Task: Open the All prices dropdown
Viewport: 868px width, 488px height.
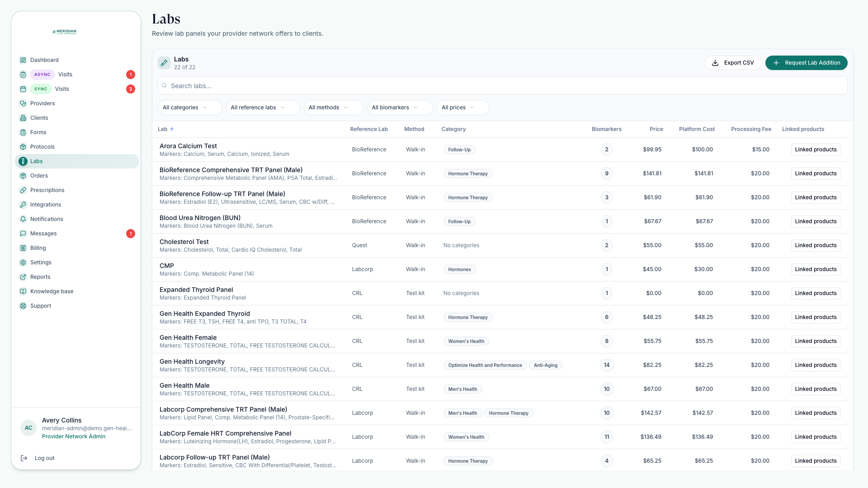Action: [463, 108]
